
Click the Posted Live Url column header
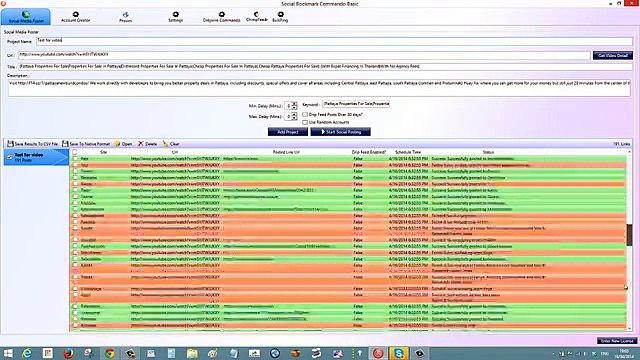[286, 152]
